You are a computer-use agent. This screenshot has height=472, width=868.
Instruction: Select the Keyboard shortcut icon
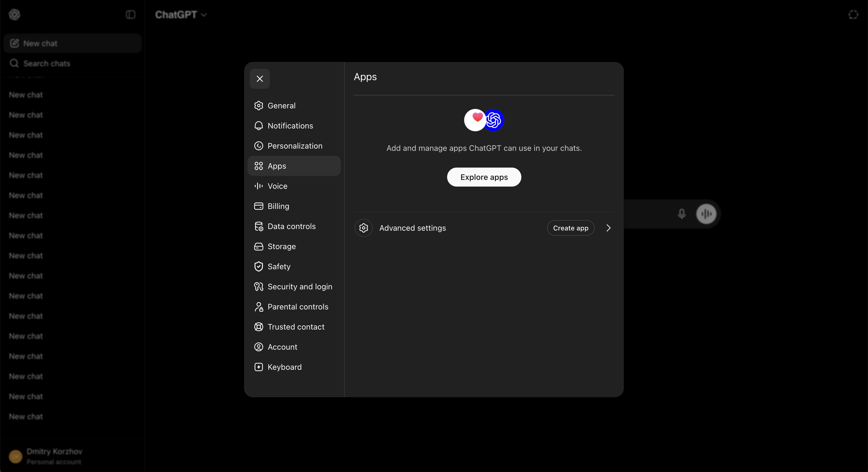click(258, 367)
